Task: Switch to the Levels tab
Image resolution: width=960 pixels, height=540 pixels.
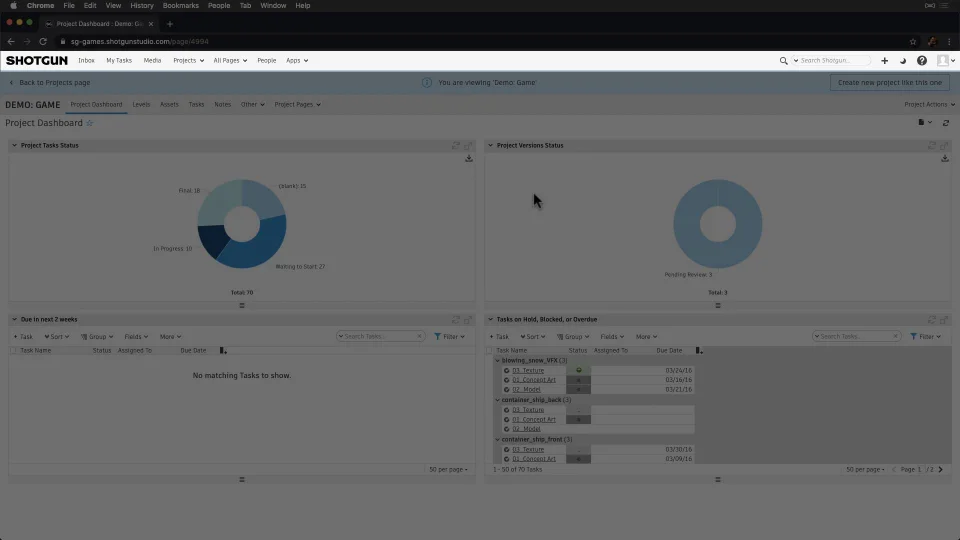Action: [141, 105]
